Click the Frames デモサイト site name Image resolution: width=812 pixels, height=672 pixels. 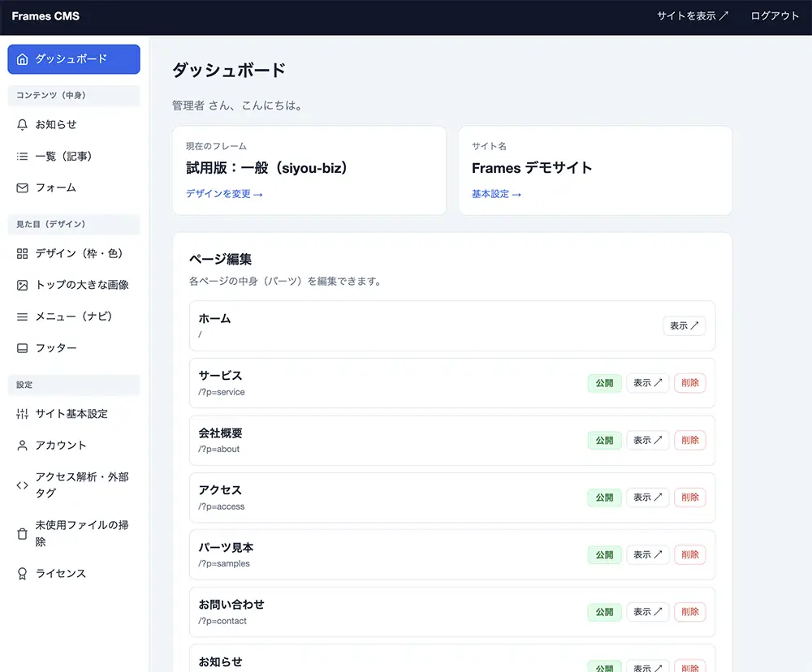[532, 168]
